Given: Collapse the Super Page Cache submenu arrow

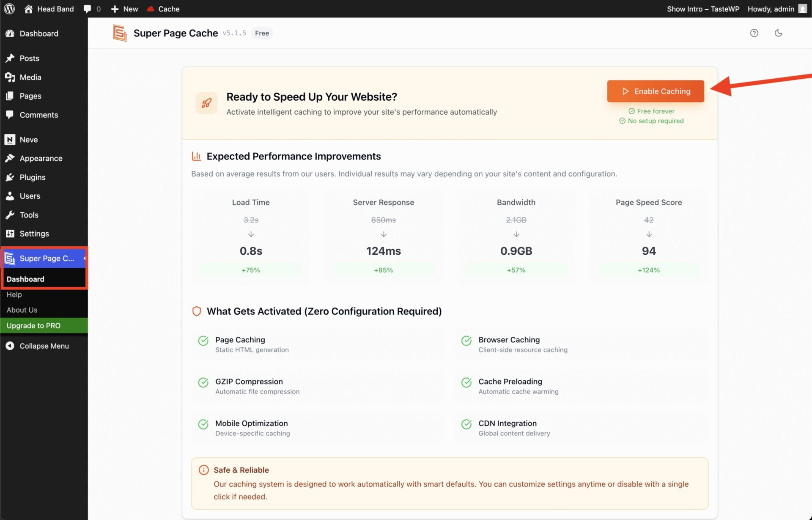Looking at the screenshot, I should coord(84,259).
